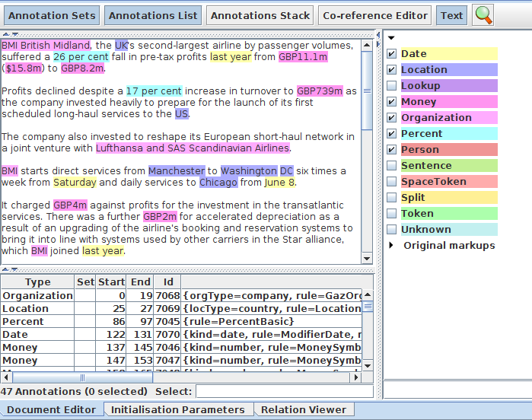Sort annotations by Type column
Image resolution: width=532 pixels, height=420 pixels.
[x=37, y=282]
